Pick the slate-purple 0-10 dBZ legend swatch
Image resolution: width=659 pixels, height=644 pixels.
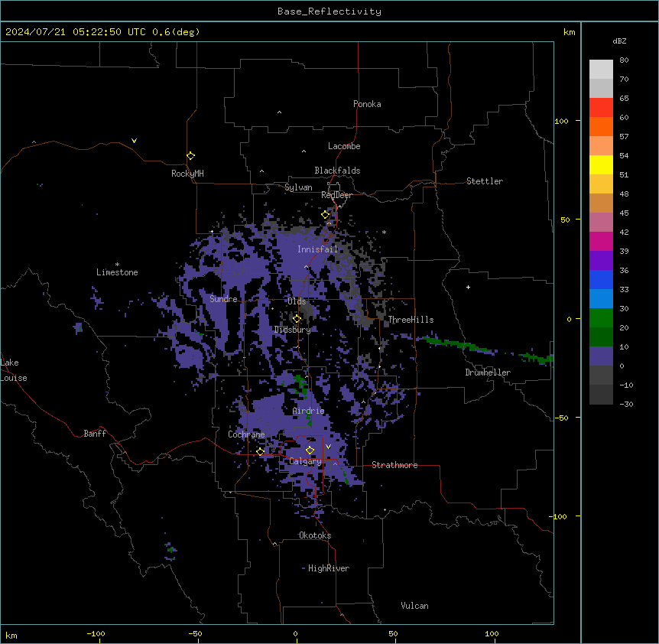click(x=601, y=356)
